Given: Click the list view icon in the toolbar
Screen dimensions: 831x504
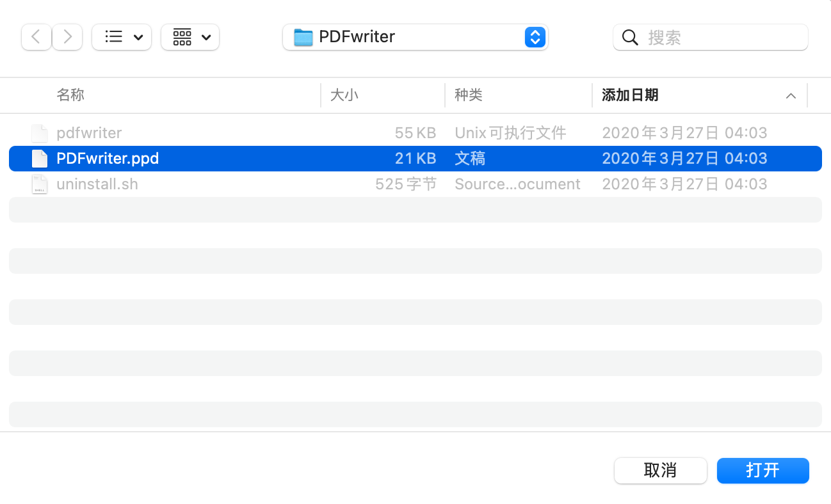Looking at the screenshot, I should click(113, 37).
